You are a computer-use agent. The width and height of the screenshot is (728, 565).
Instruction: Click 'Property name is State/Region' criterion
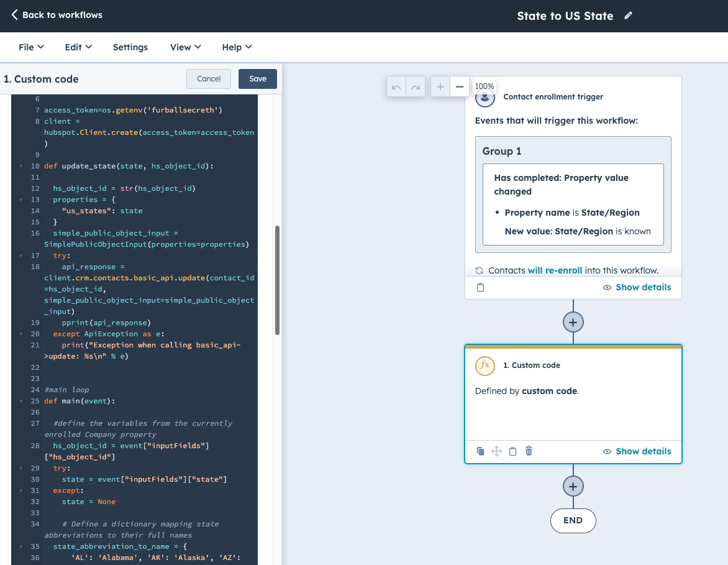(x=572, y=213)
